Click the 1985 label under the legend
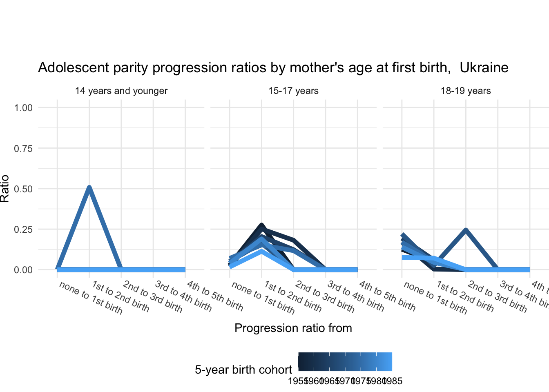Viewport: 549px width, 392px height. click(x=393, y=381)
